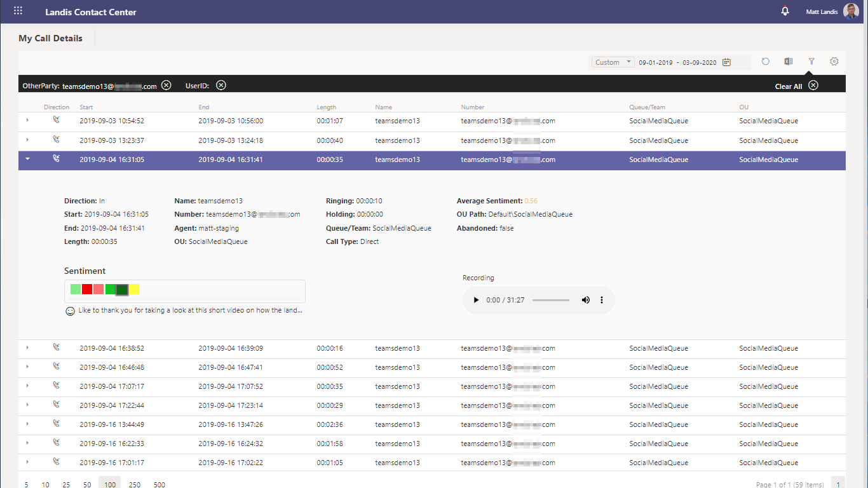This screenshot has height=488, width=868.
Task: Sort by the Start column
Action: click(86, 107)
